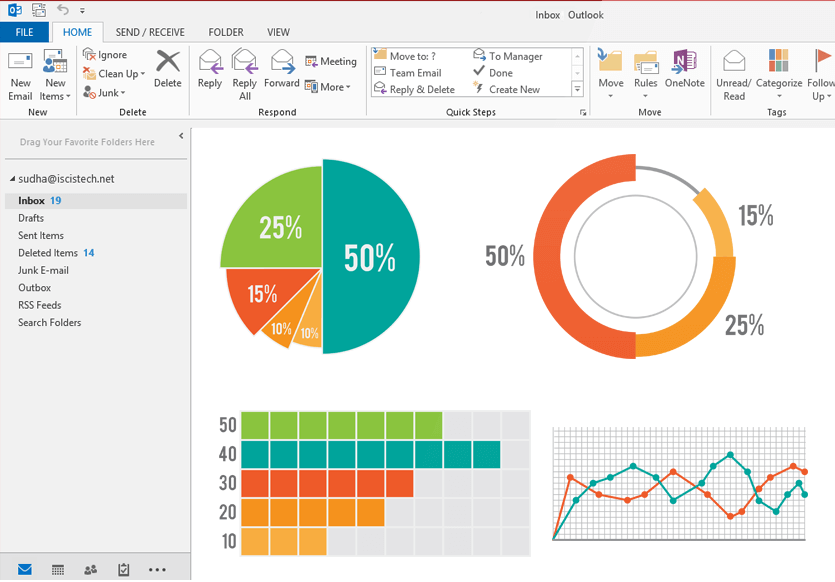Viewport: 835px width, 582px height.
Task: Select the Deleted Items folder
Action: point(48,253)
